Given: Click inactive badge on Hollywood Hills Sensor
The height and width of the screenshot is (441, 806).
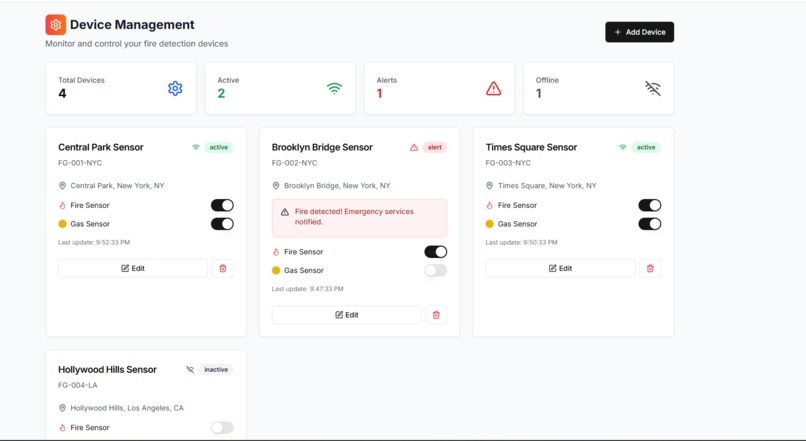Looking at the screenshot, I should click(x=216, y=370).
